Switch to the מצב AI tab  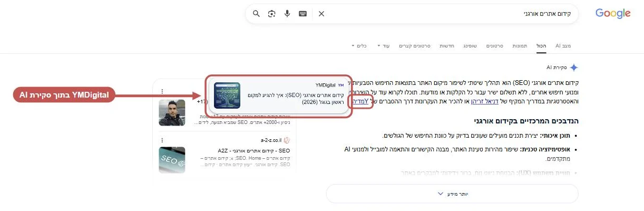click(563, 46)
